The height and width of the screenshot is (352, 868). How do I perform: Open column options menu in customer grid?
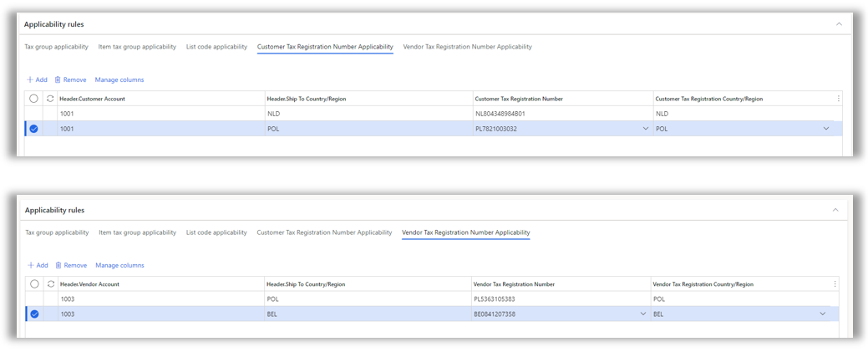coord(838,99)
